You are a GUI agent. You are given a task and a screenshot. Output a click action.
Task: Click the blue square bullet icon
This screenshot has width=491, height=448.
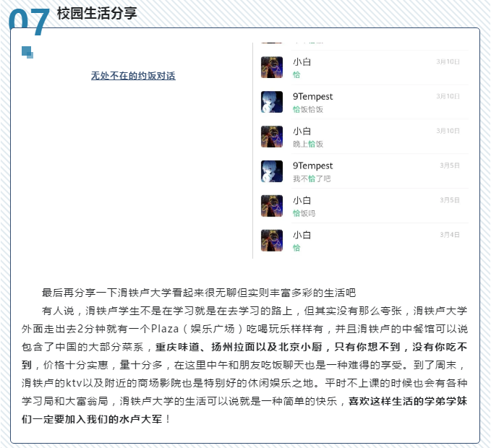click(x=27, y=52)
